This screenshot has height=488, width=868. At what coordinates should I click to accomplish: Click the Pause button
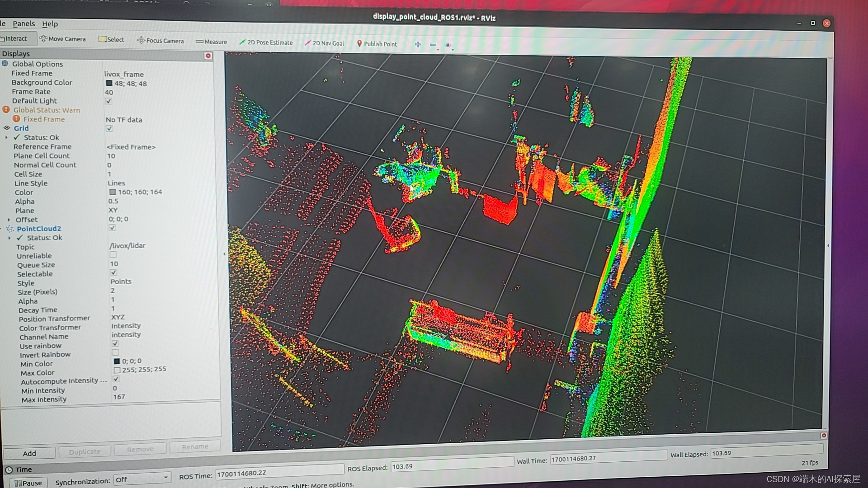click(28, 483)
